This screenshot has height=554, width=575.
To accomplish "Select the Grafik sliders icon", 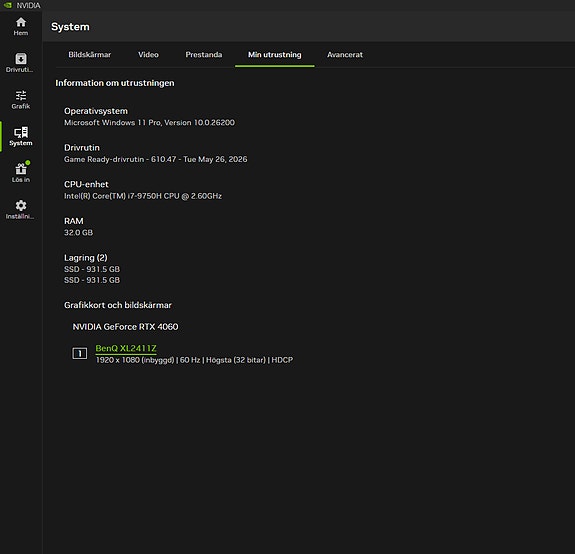I will [21, 95].
